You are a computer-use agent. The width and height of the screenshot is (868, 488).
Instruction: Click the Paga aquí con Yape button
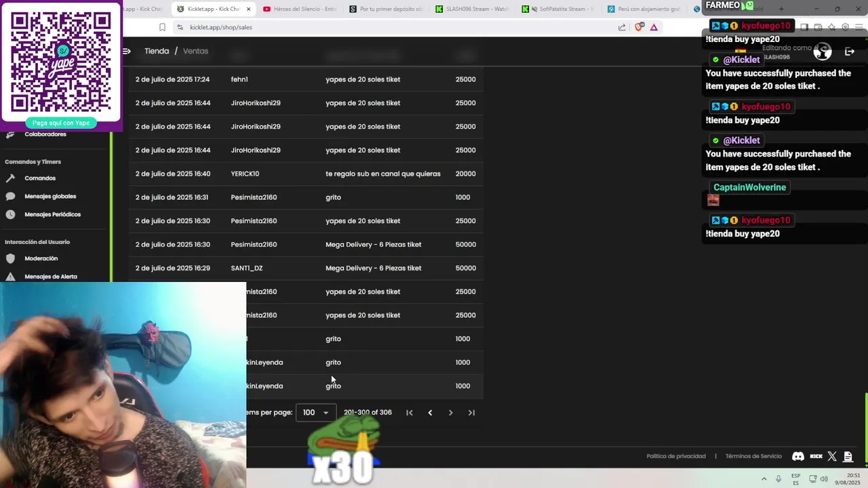[x=61, y=123]
